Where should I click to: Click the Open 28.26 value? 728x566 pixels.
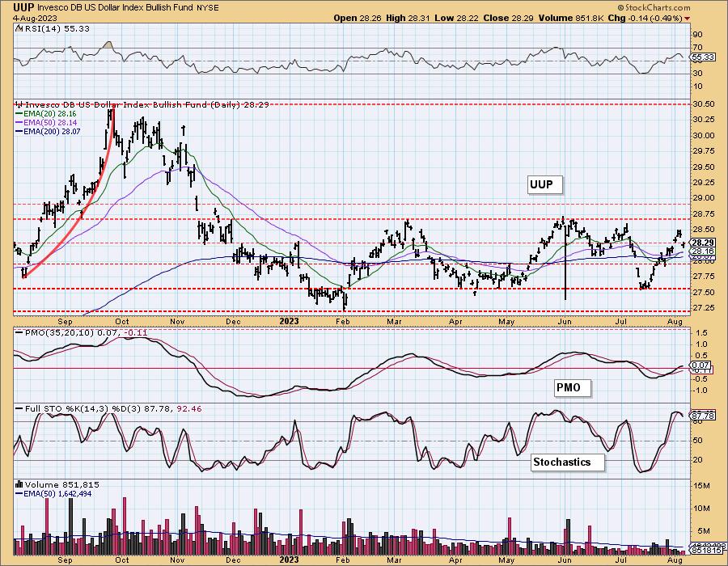pos(356,18)
